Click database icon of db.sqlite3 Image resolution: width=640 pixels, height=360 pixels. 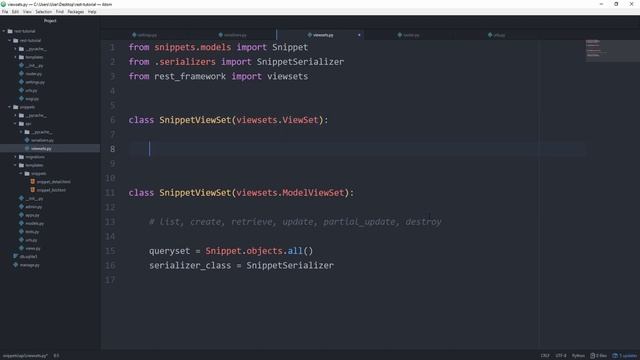coord(16,256)
